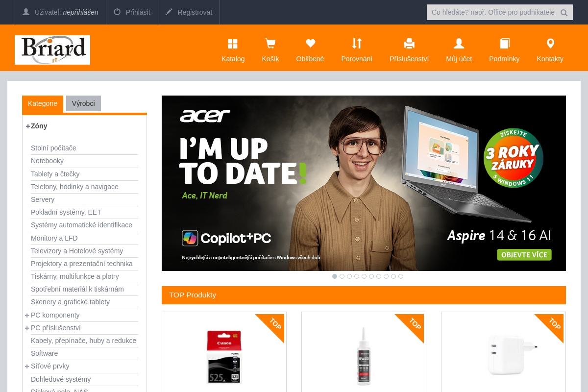Open Televizory a Hotelové systémy category
588x392 pixels.
coord(77,251)
